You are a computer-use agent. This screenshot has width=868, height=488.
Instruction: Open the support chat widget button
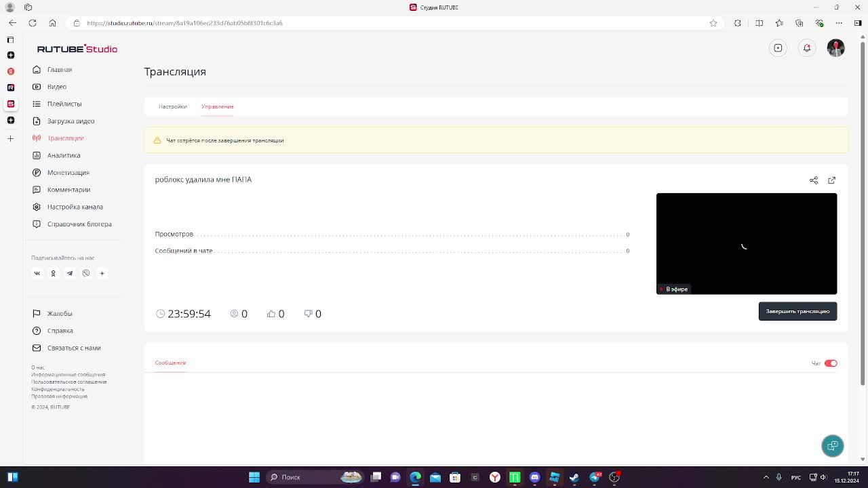[833, 445]
